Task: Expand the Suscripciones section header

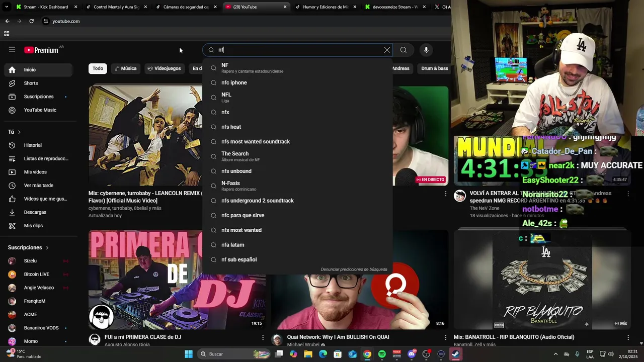Action: click(28, 248)
